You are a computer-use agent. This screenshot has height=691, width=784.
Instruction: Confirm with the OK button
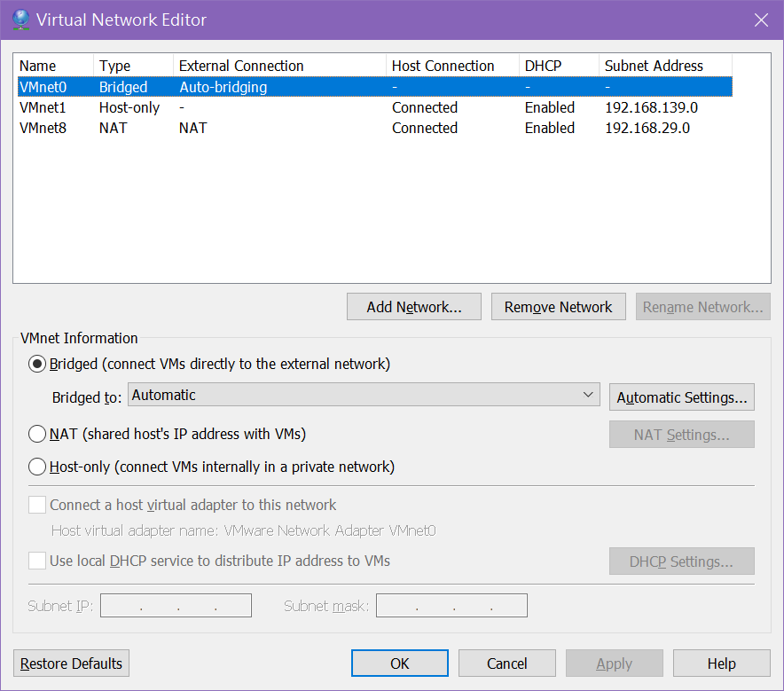point(399,663)
